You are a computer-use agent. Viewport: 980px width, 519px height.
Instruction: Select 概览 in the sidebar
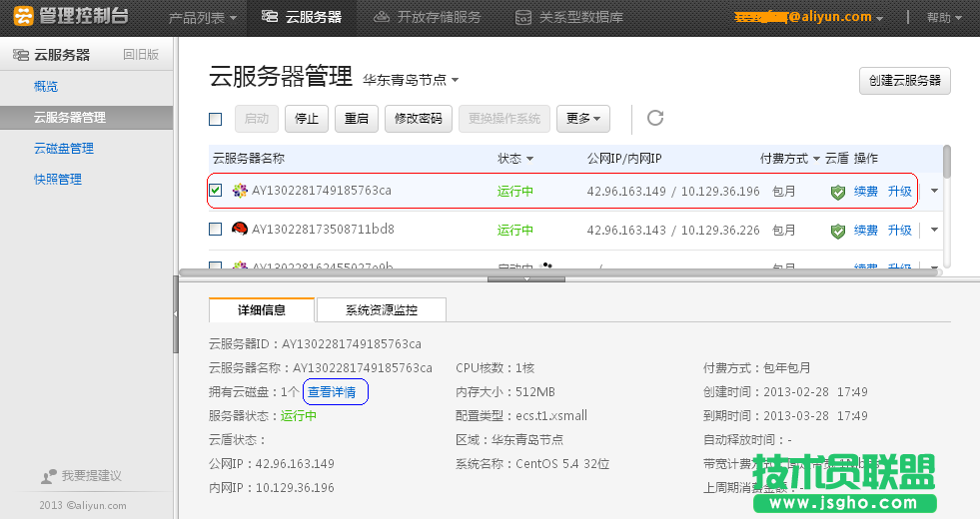tap(46, 86)
